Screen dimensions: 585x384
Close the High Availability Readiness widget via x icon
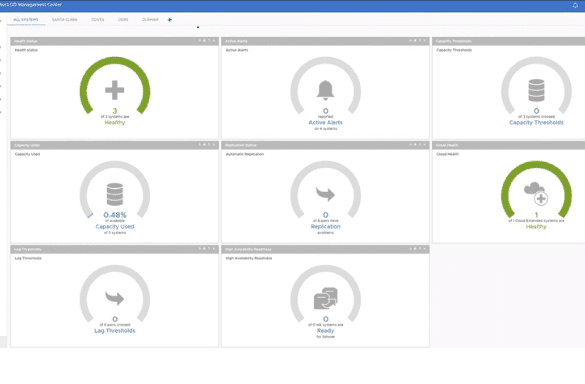[x=425, y=249]
